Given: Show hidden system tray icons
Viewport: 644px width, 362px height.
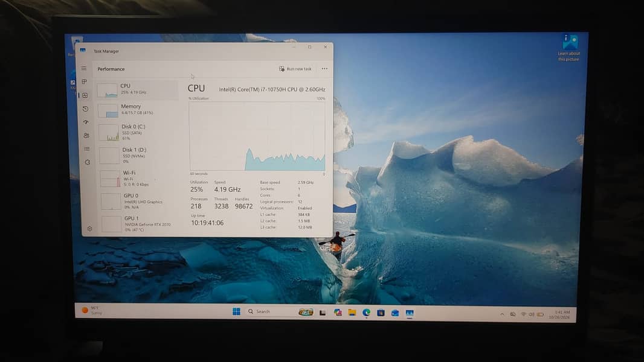Looking at the screenshot, I should click(502, 314).
